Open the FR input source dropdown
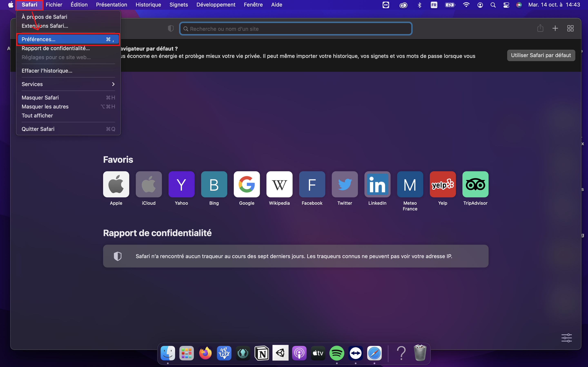This screenshot has height=367, width=588. click(x=434, y=5)
